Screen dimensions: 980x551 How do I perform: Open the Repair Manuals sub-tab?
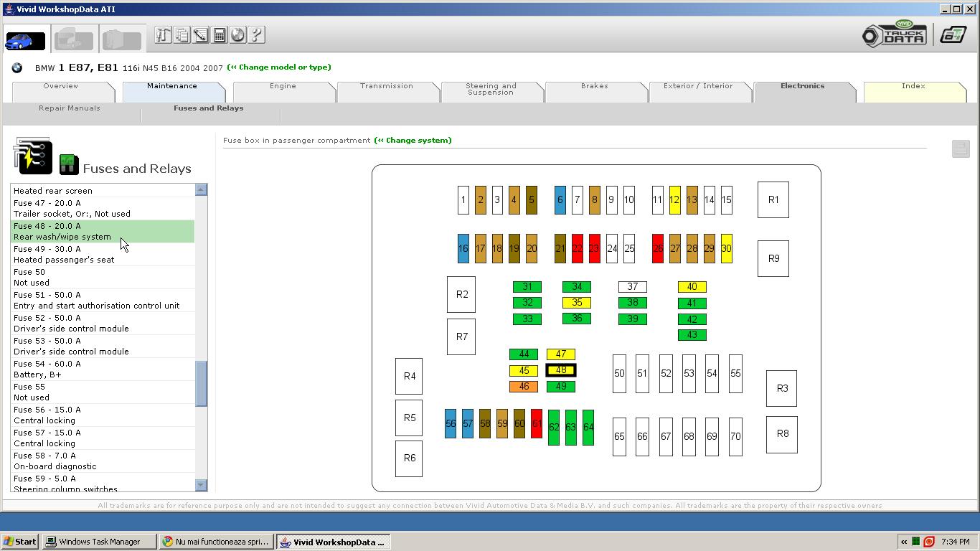(x=70, y=108)
